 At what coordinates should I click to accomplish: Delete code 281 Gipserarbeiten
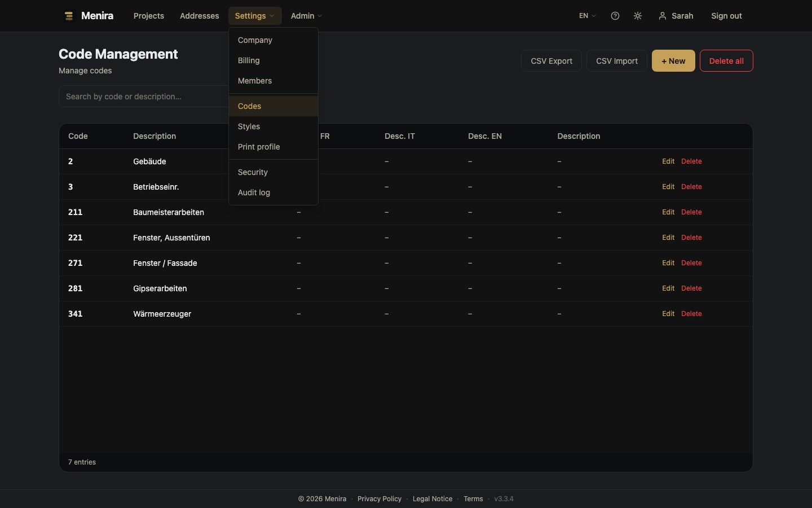[691, 288]
